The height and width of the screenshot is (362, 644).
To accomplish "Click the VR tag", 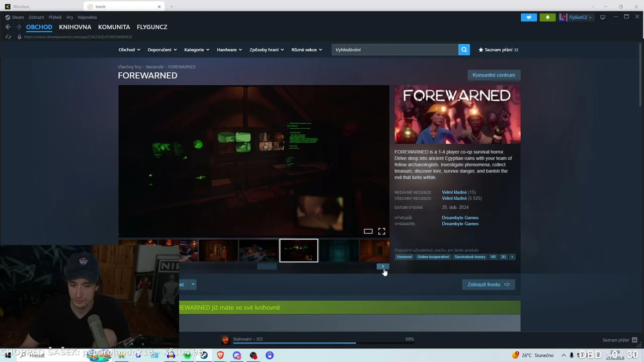I will (x=493, y=257).
